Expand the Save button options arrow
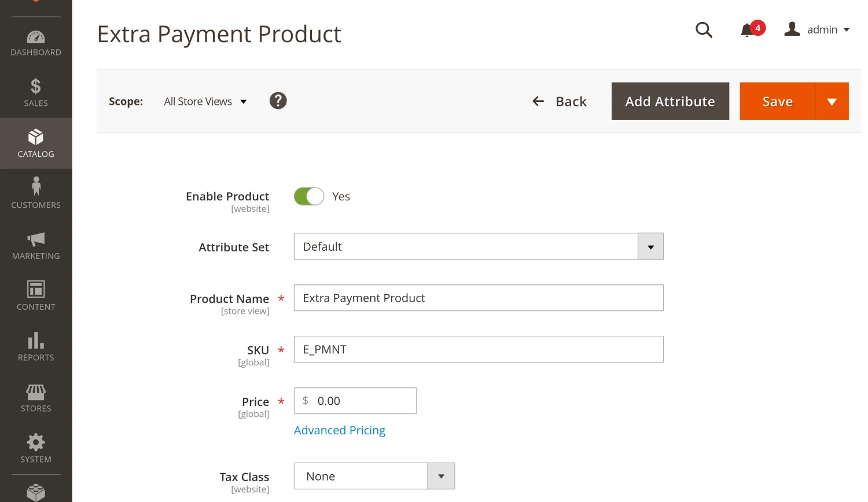 832,101
